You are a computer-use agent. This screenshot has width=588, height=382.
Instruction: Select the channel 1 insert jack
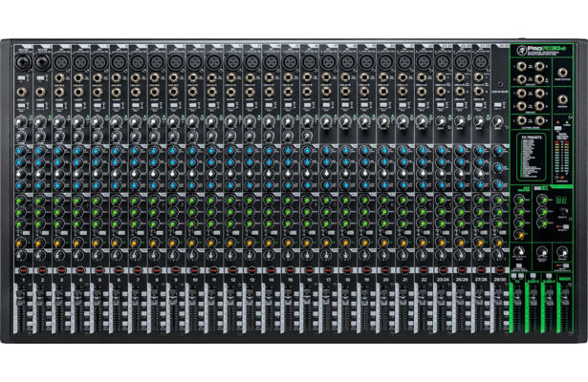point(21,92)
